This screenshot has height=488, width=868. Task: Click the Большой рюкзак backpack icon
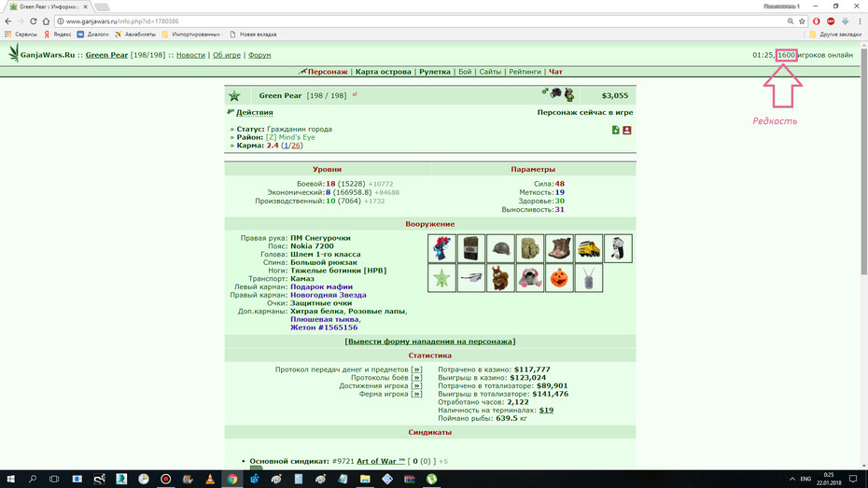(x=530, y=248)
